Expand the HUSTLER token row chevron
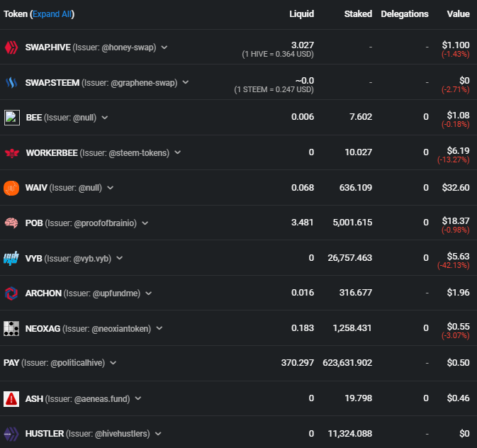 pyautogui.click(x=158, y=434)
